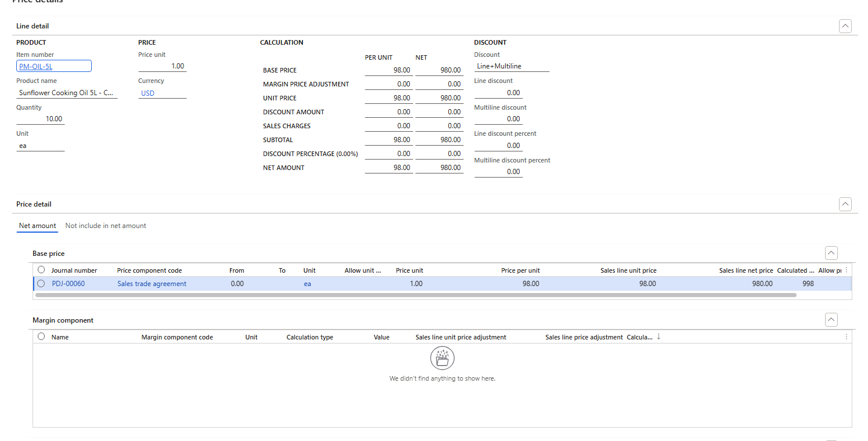Screen dimensions: 868x441
Task: Collapse the Base price grid section
Action: point(831,253)
